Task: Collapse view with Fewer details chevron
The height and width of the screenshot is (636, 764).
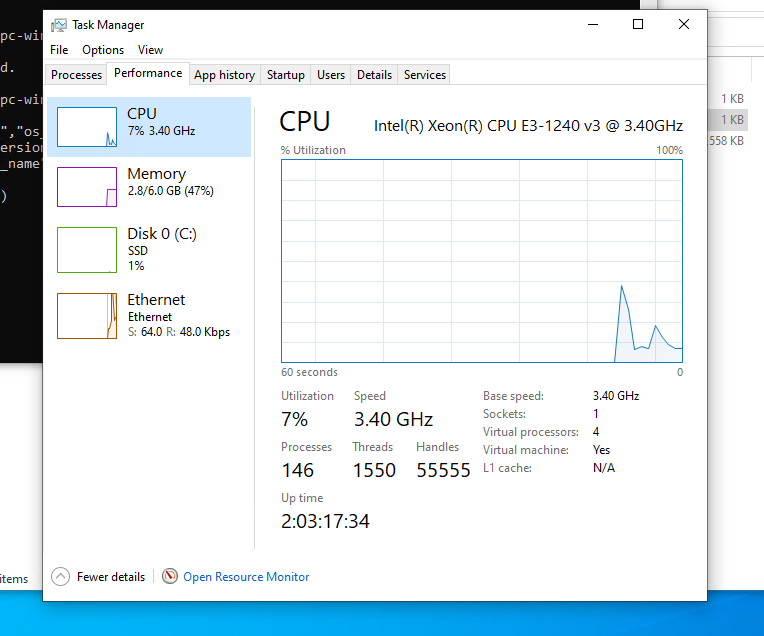Action: point(61,577)
